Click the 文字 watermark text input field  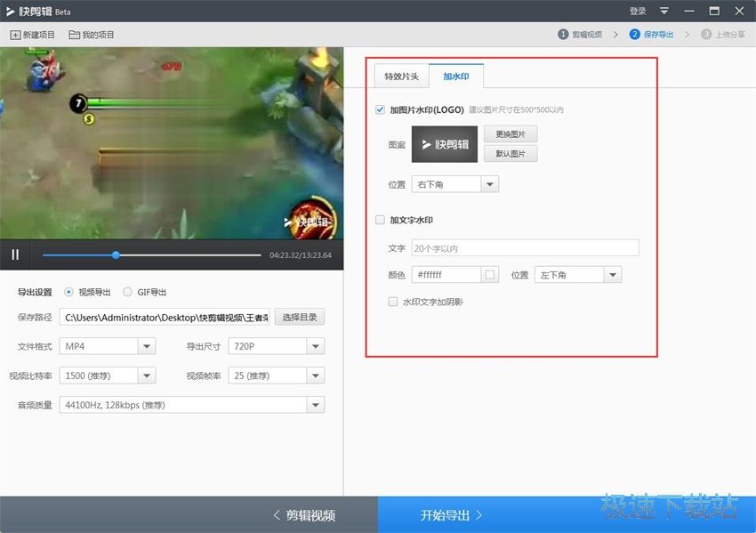tap(525, 248)
